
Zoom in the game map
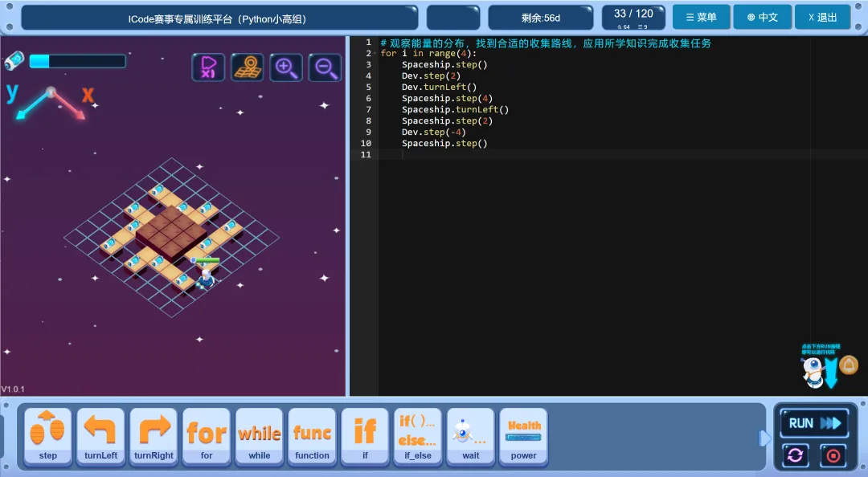tap(285, 67)
